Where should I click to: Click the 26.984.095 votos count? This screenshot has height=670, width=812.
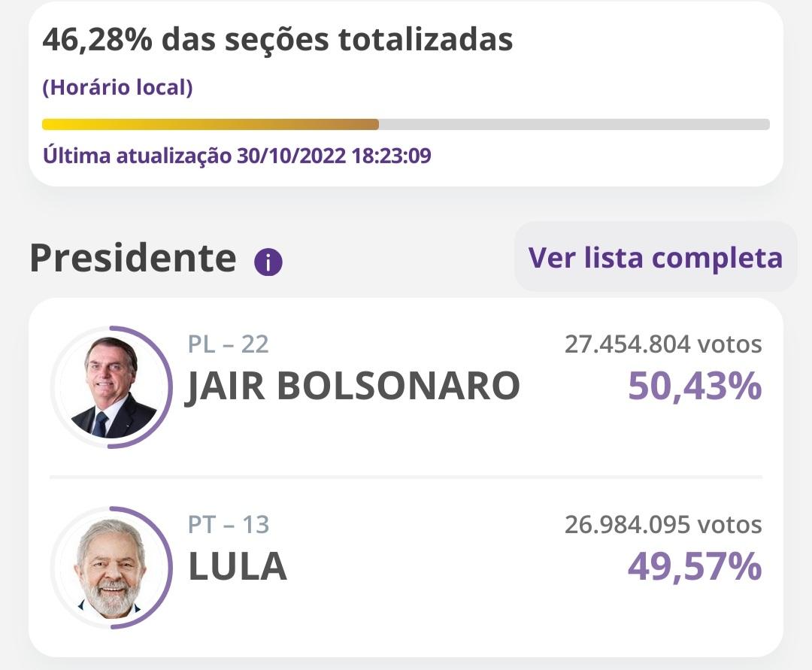click(x=663, y=525)
